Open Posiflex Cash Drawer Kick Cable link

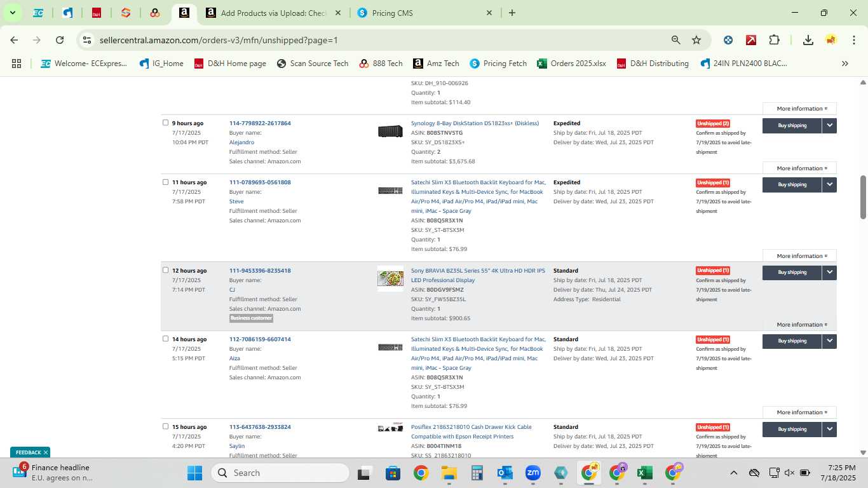click(471, 431)
